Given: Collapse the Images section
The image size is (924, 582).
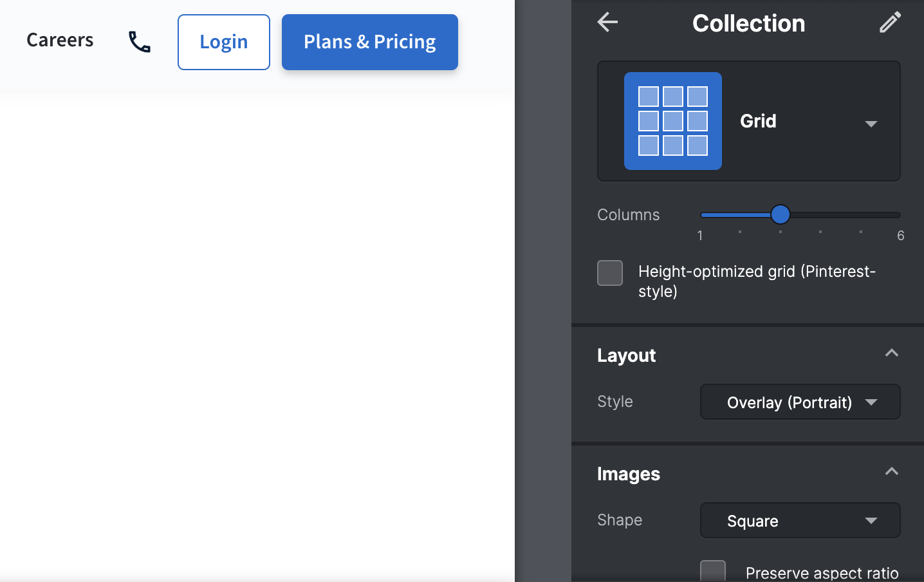Looking at the screenshot, I should [892, 471].
